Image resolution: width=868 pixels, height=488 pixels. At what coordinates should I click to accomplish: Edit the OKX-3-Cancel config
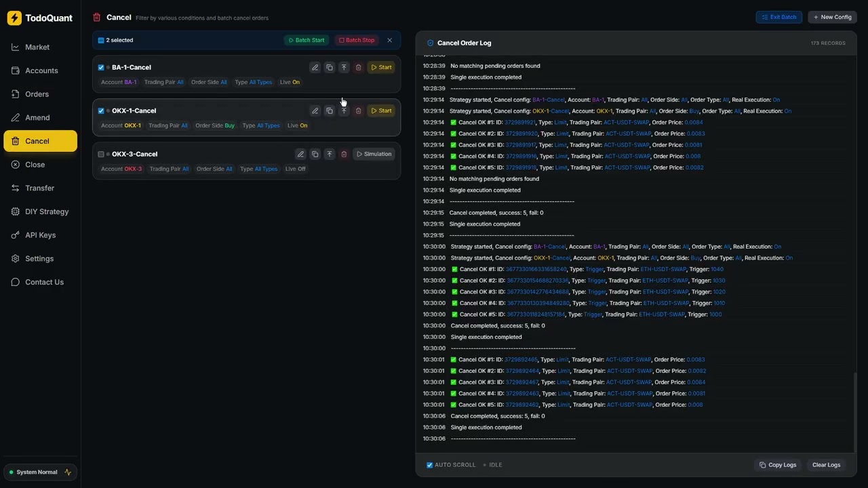(300, 155)
